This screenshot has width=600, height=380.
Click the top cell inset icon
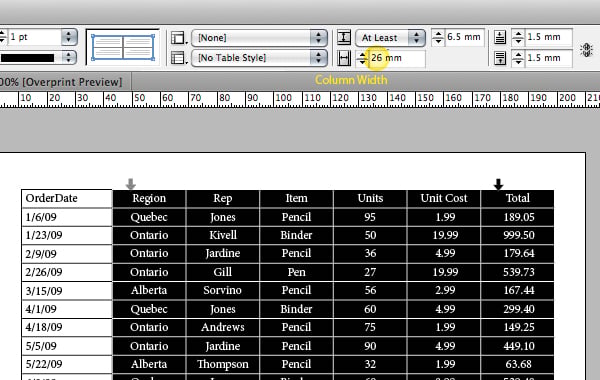pyautogui.click(x=500, y=37)
